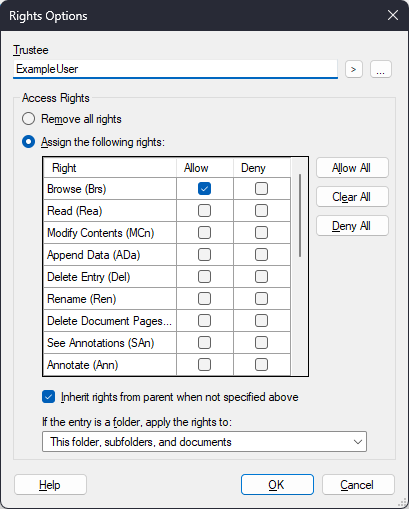The height and width of the screenshot is (509, 409).
Task: Check Deny for Delete Entry (Del)
Action: [x=261, y=277]
